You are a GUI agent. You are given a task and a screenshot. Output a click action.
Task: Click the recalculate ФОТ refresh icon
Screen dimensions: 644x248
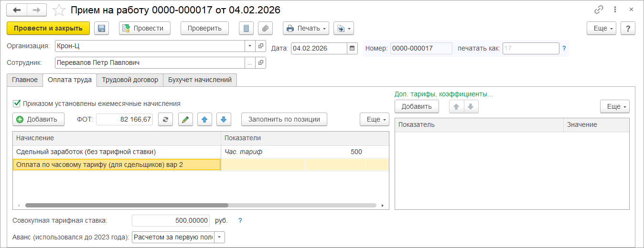tap(165, 119)
